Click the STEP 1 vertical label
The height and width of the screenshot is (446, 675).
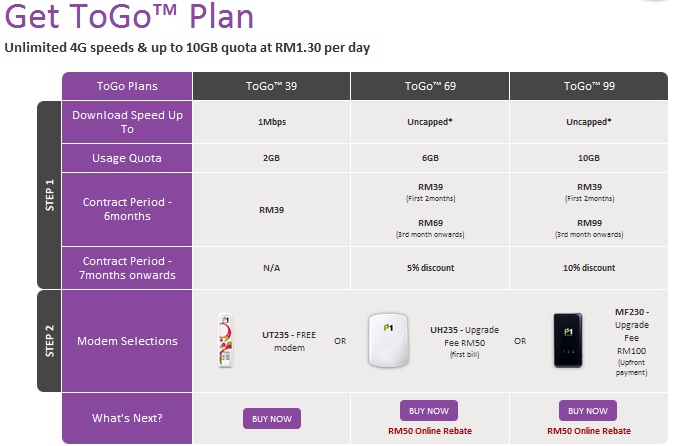click(50, 195)
